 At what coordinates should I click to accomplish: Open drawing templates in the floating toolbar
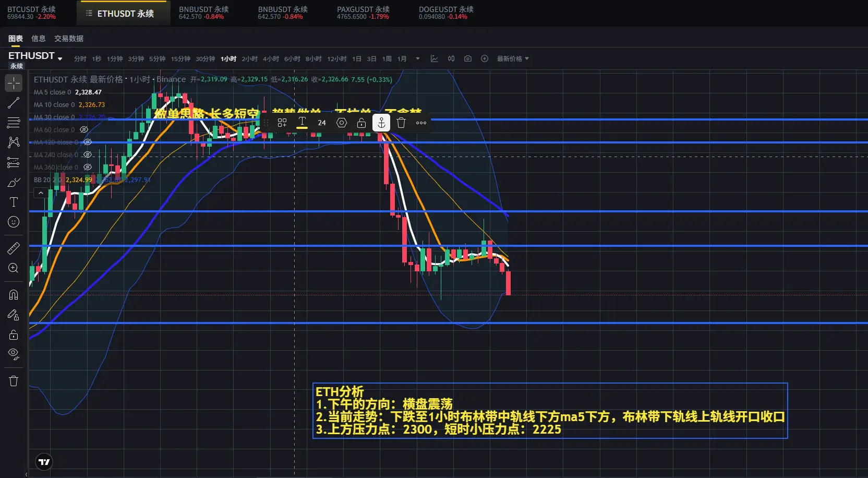(x=282, y=123)
